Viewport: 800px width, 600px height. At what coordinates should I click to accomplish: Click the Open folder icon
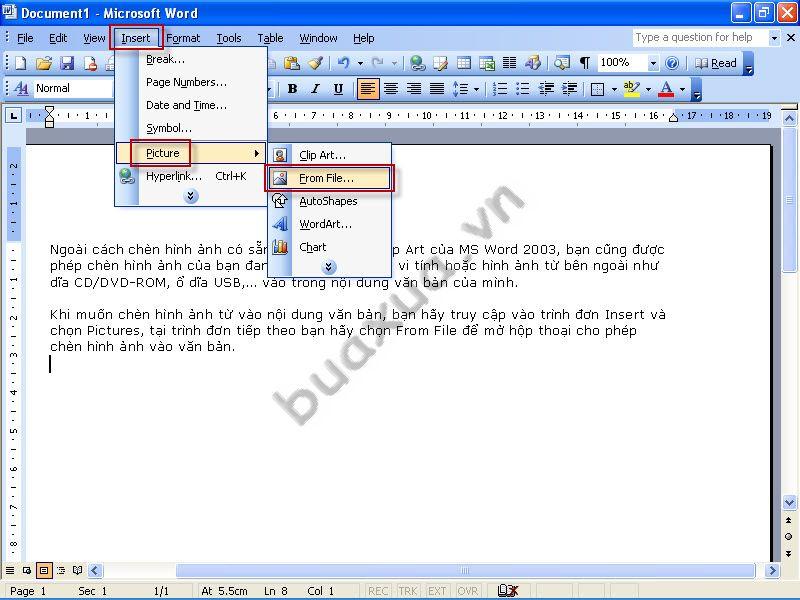(x=44, y=63)
